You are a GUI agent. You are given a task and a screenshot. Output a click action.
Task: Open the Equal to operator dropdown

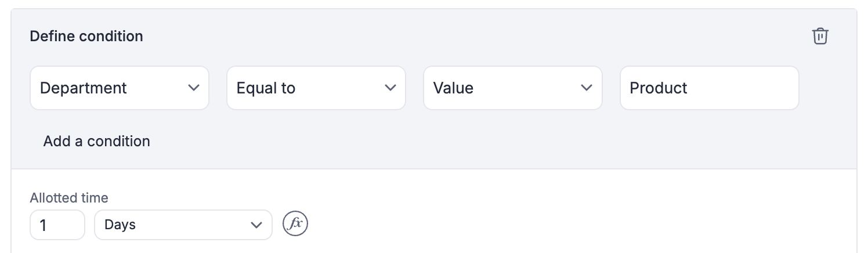[x=316, y=88]
